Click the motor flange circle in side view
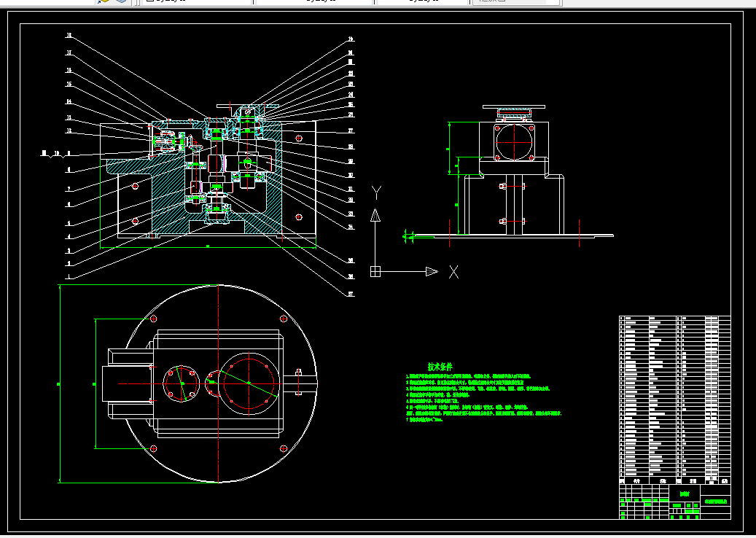The width and height of the screenshot is (756, 538). [514, 143]
